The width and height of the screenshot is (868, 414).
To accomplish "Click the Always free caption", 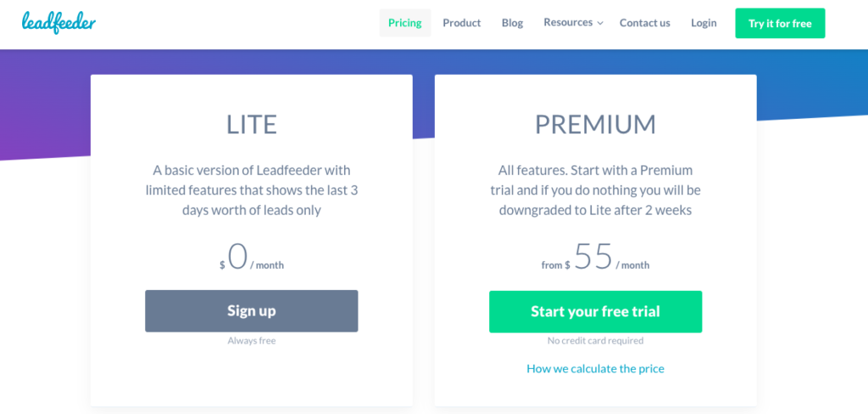I will click(x=251, y=341).
